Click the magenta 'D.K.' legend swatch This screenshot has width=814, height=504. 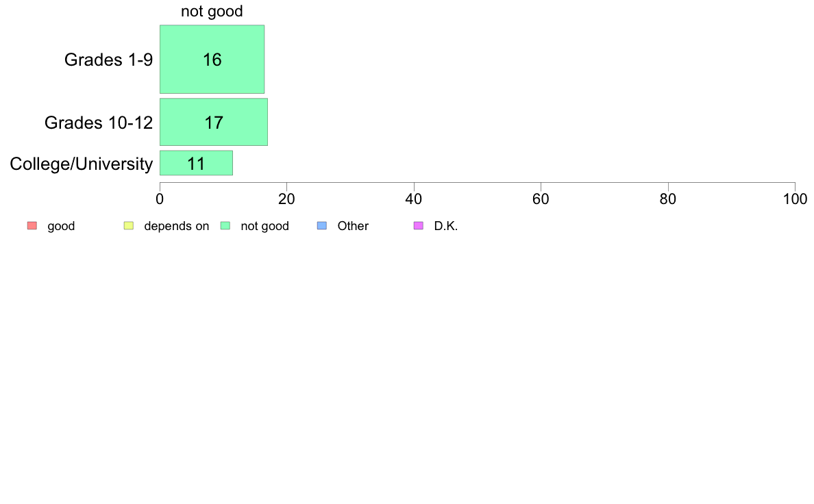click(x=419, y=226)
